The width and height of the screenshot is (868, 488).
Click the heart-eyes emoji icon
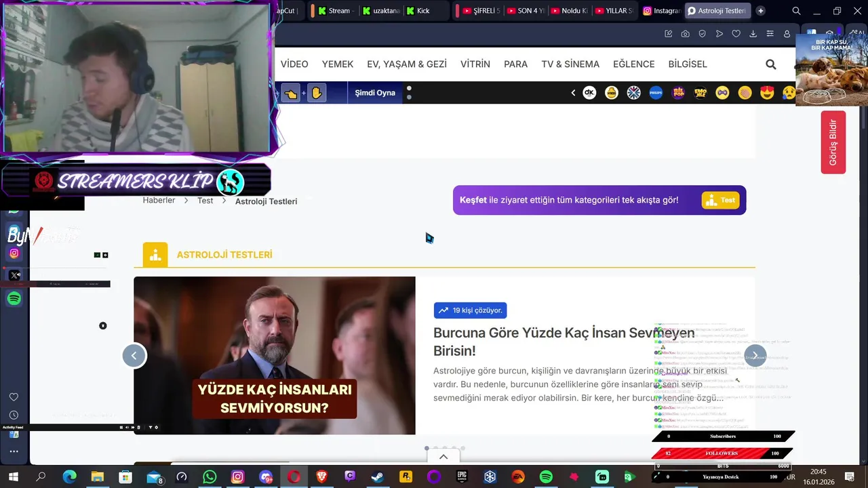pos(767,93)
